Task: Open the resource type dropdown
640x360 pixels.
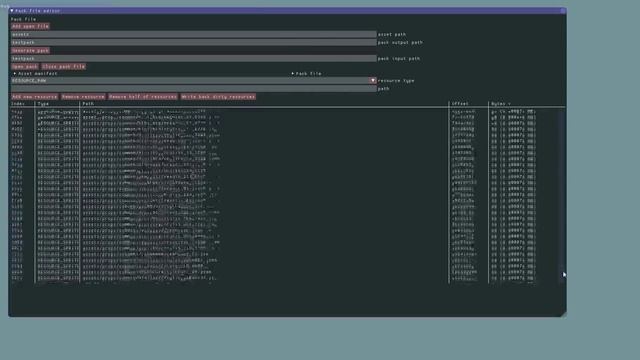Action: click(193, 81)
